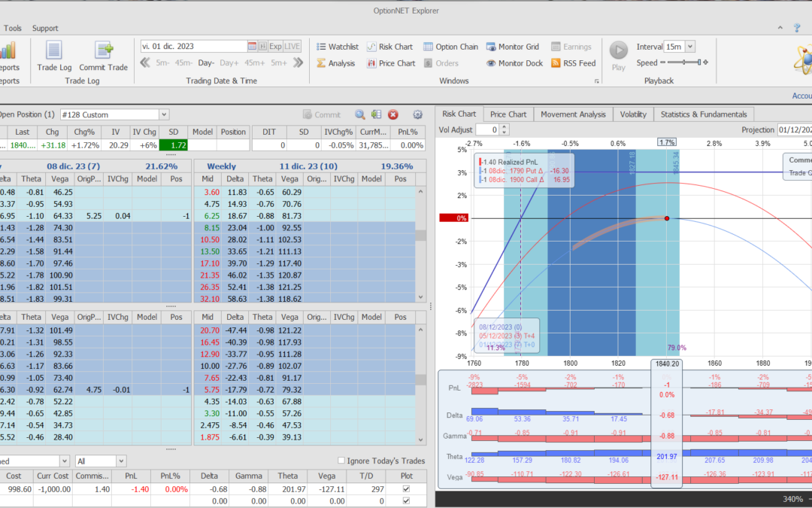Open the Support menu

pyautogui.click(x=45, y=29)
